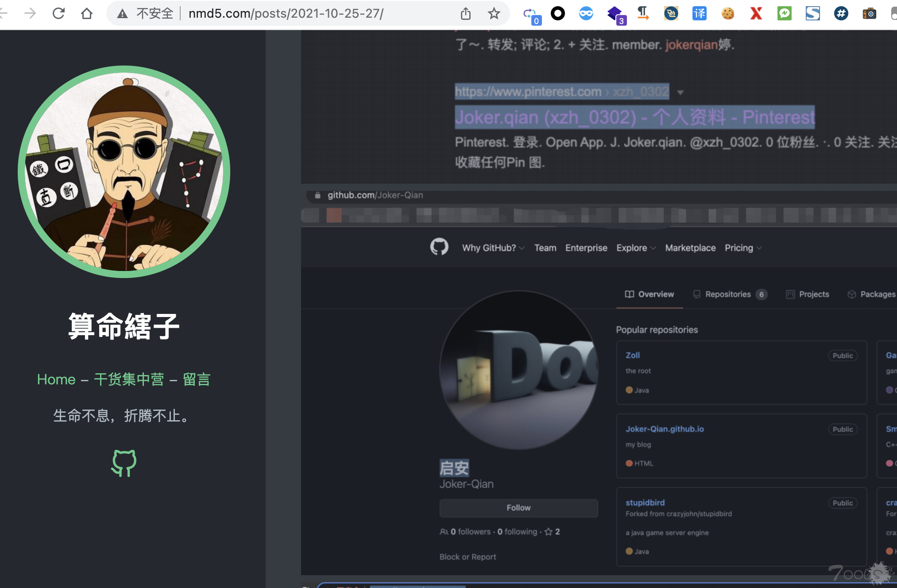Open the cookie extension icon
This screenshot has height=588, width=897.
[x=728, y=14]
